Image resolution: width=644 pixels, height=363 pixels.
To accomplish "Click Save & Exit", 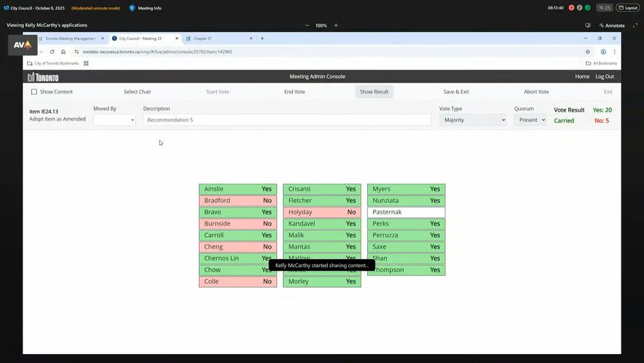I will [x=456, y=92].
